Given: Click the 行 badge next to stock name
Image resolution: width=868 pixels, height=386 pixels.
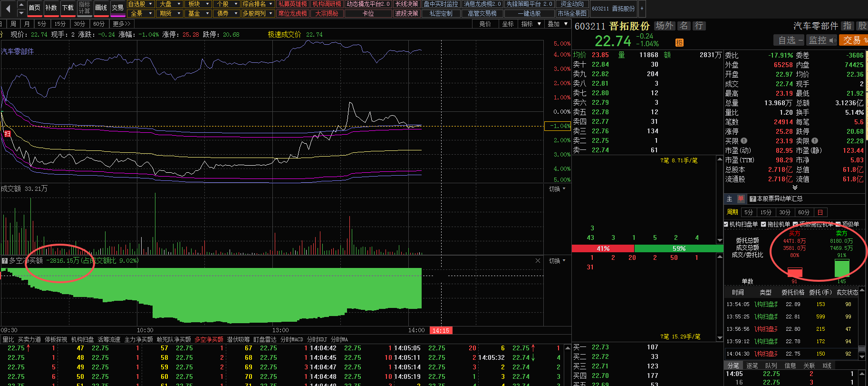Looking at the screenshot, I should pyautogui.click(x=699, y=26).
